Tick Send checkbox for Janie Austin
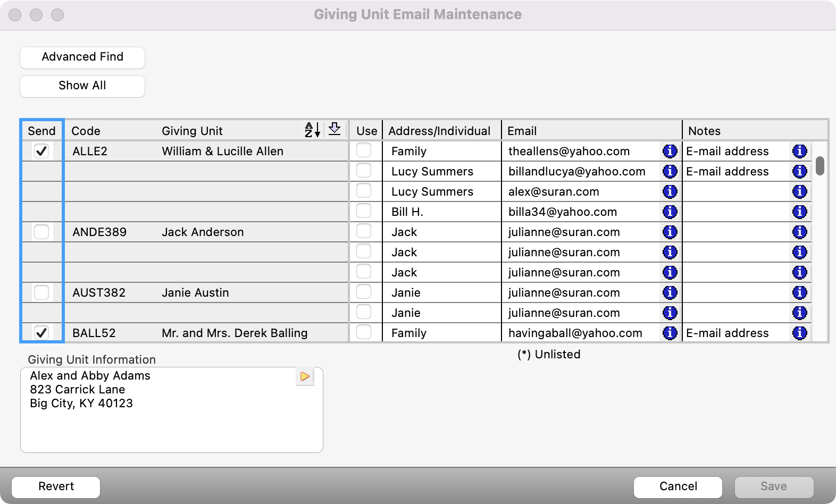Screen dimensions: 836x504 41,292
